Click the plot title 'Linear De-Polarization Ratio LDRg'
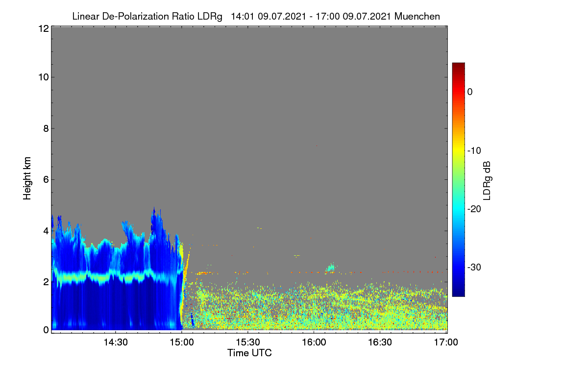588x392 pixels. [x=147, y=17]
